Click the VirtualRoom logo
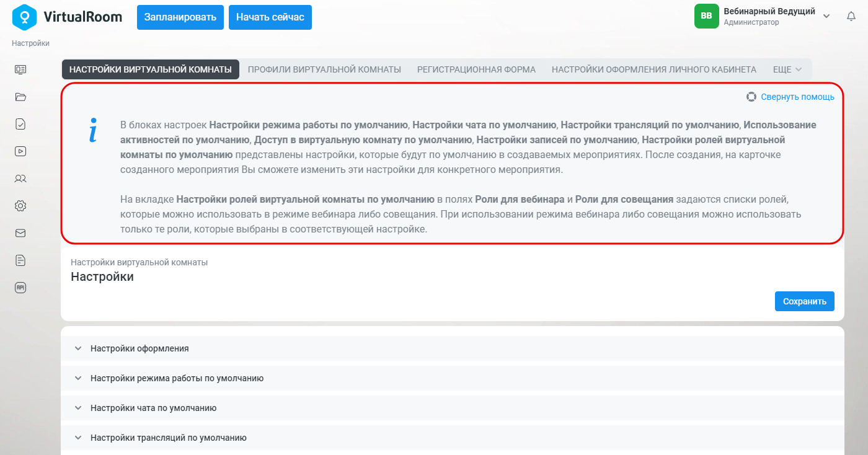Image resolution: width=868 pixels, height=455 pixels. [x=66, y=17]
